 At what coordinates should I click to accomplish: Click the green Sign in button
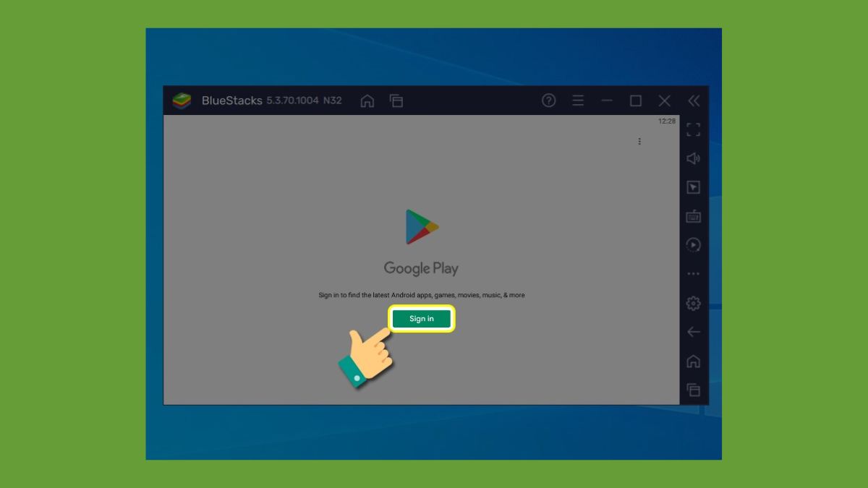[x=422, y=319]
